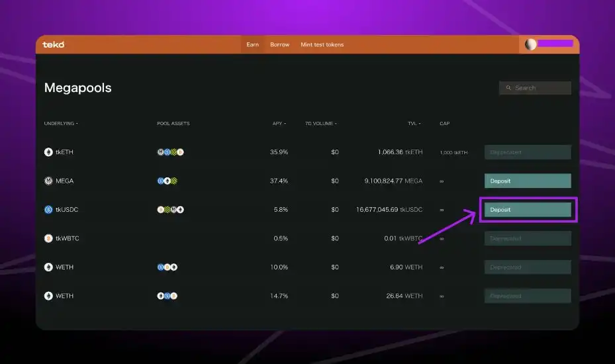The image size is (615, 364).
Task: Click the tkWBTC Bitcoin token icon
Action: coord(48,238)
